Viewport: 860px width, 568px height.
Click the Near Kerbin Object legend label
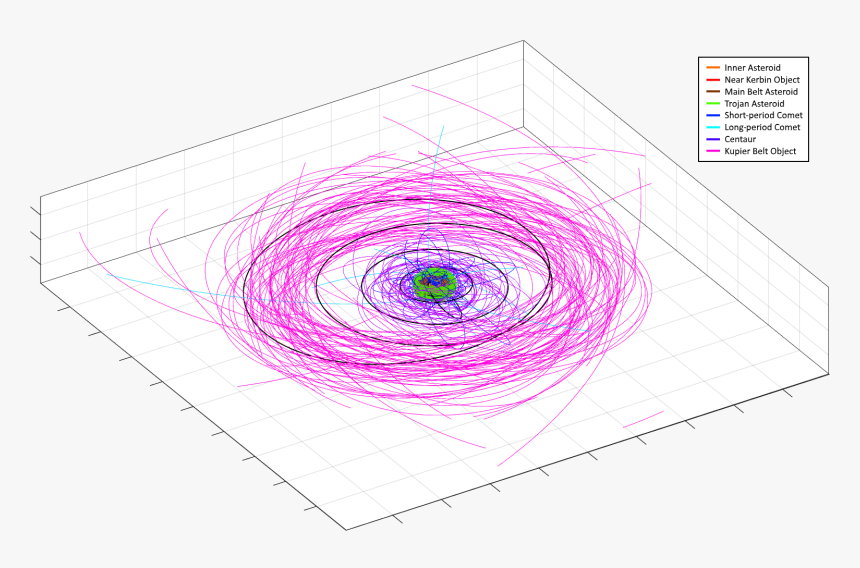(x=762, y=80)
